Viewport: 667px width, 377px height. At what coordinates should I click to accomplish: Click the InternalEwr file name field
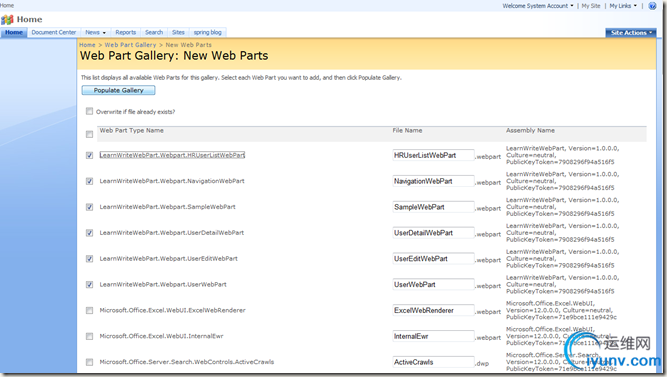tap(433, 337)
